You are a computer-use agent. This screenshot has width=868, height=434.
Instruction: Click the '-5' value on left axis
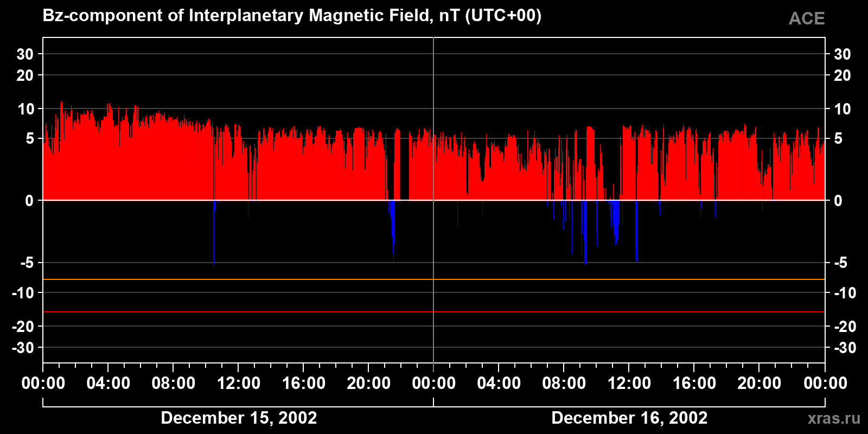pos(27,263)
